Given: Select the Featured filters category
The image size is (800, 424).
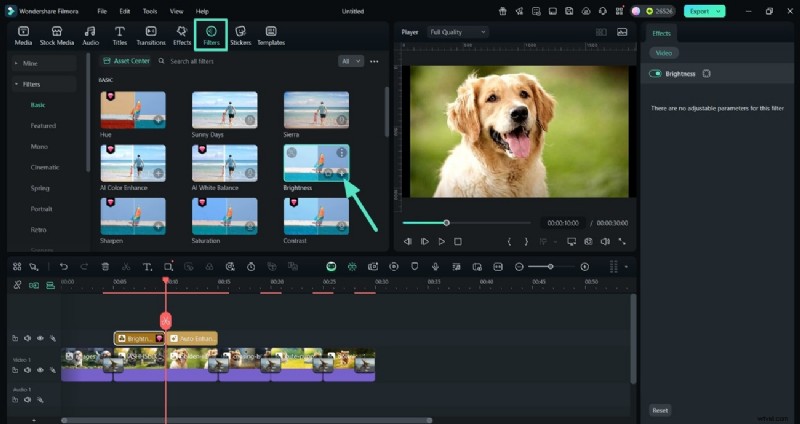Looking at the screenshot, I should pyautogui.click(x=44, y=125).
